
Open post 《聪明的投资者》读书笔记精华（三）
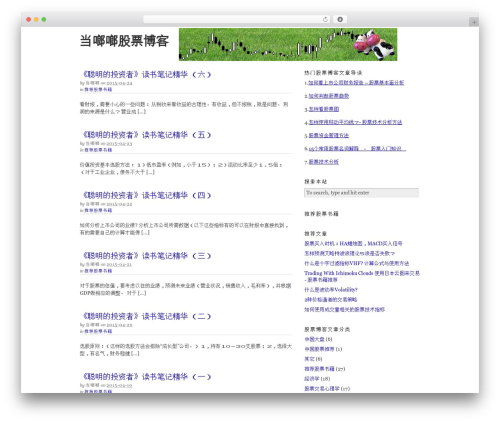coord(147,256)
